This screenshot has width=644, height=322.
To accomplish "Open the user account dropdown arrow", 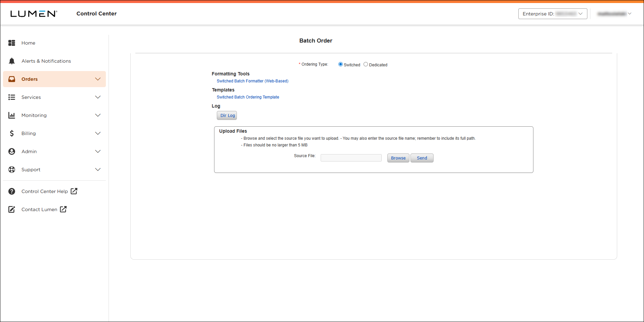I will click(x=630, y=14).
